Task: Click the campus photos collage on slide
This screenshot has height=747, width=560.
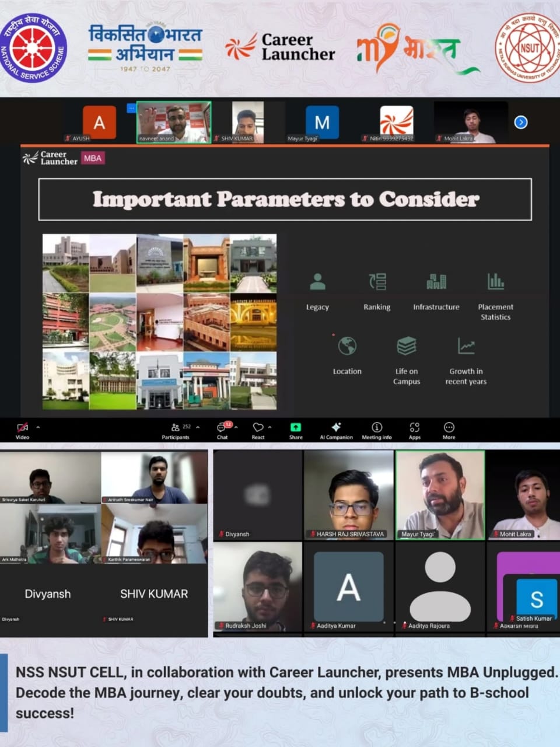Action: (x=160, y=322)
